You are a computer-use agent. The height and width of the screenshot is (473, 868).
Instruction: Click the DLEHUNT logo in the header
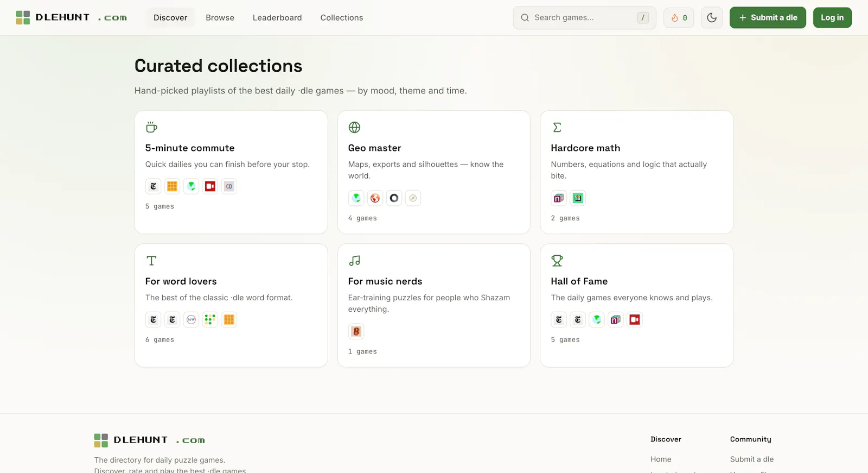(x=71, y=17)
